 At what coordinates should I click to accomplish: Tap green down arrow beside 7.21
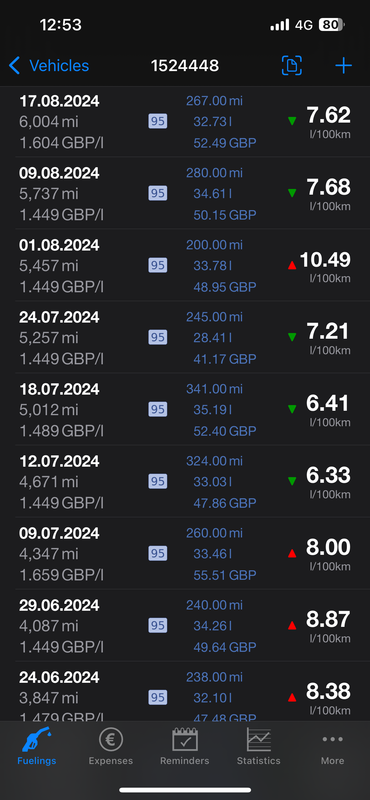292,337
